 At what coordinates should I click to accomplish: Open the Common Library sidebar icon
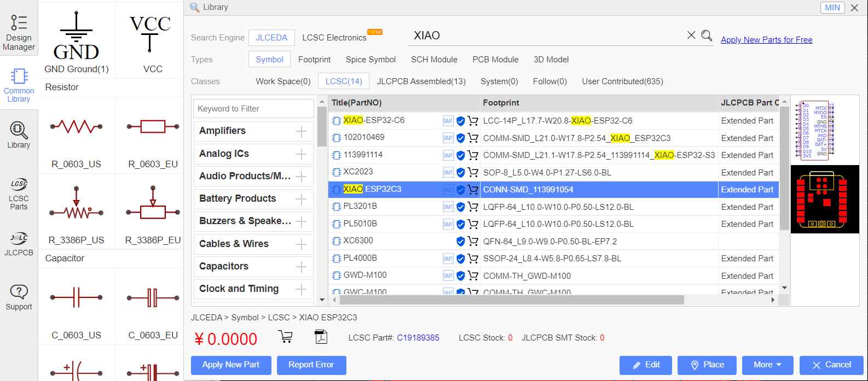pos(19,85)
